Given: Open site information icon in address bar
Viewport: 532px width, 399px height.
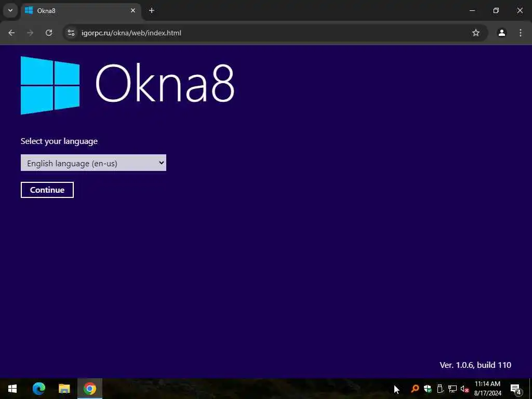Looking at the screenshot, I should (71, 33).
